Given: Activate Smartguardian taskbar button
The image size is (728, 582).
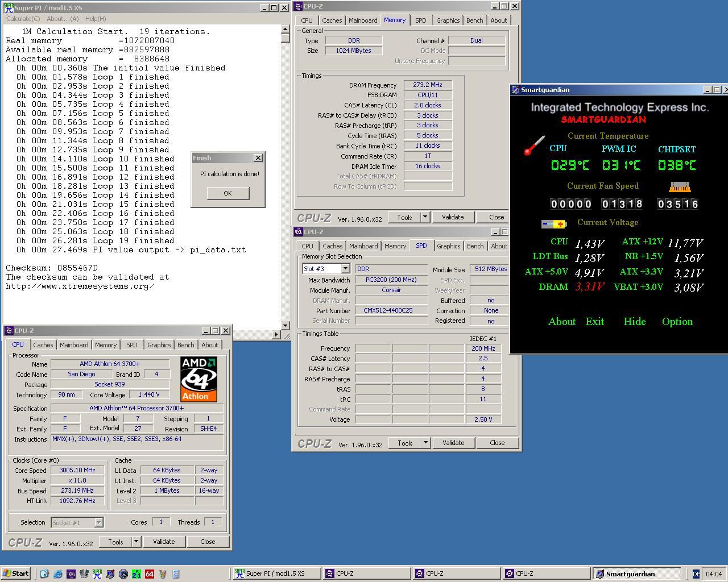Looking at the screenshot, I should (x=637, y=574).
